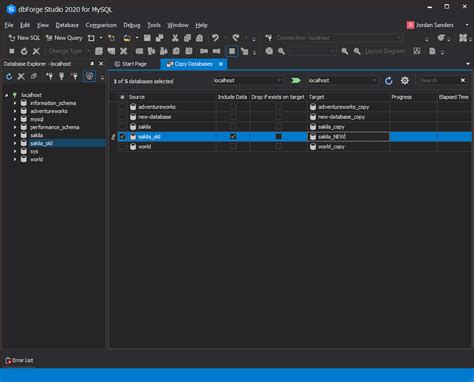Click the blue refresh icon in Copy Databases
Viewport: 474px width, 382px height.
click(x=388, y=81)
